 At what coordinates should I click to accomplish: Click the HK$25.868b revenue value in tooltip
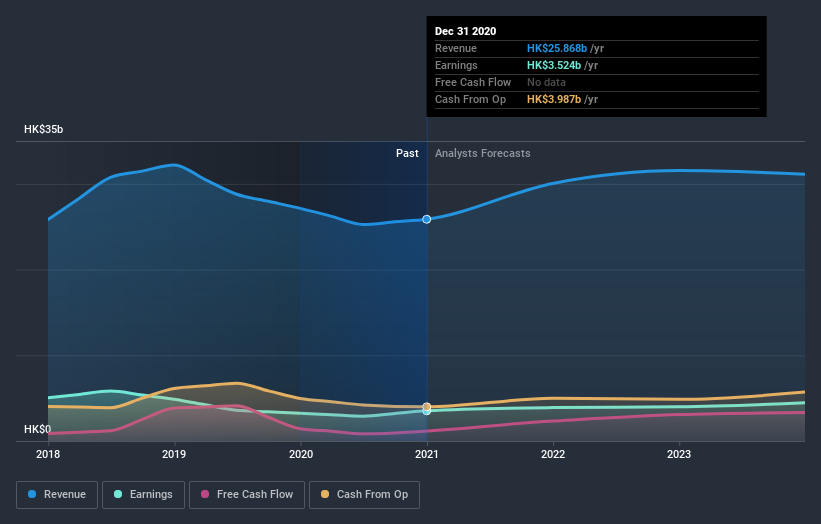point(557,48)
